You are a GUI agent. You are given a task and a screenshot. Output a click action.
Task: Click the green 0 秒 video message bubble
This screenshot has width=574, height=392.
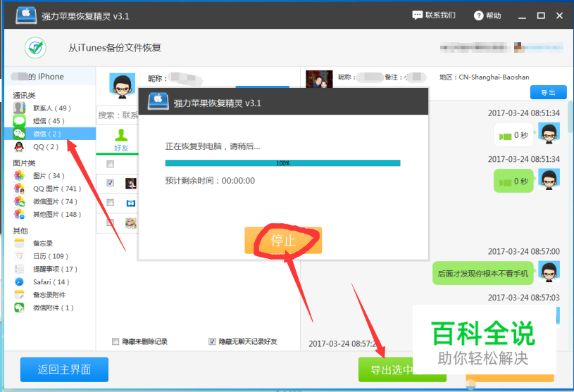point(513,181)
